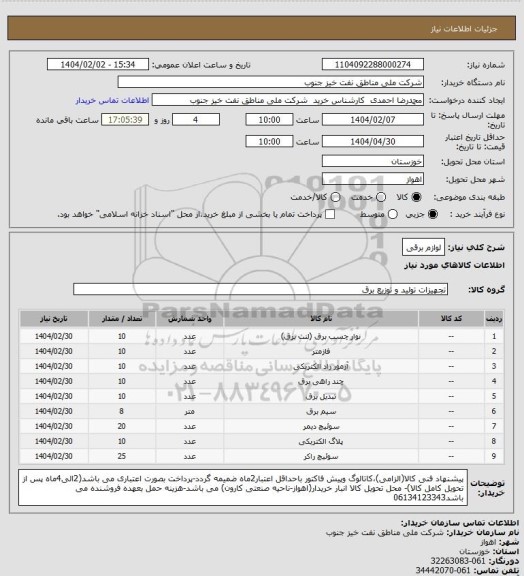Click quantity 8 in the سیم برق row
524x576 pixels.
click(x=122, y=411)
